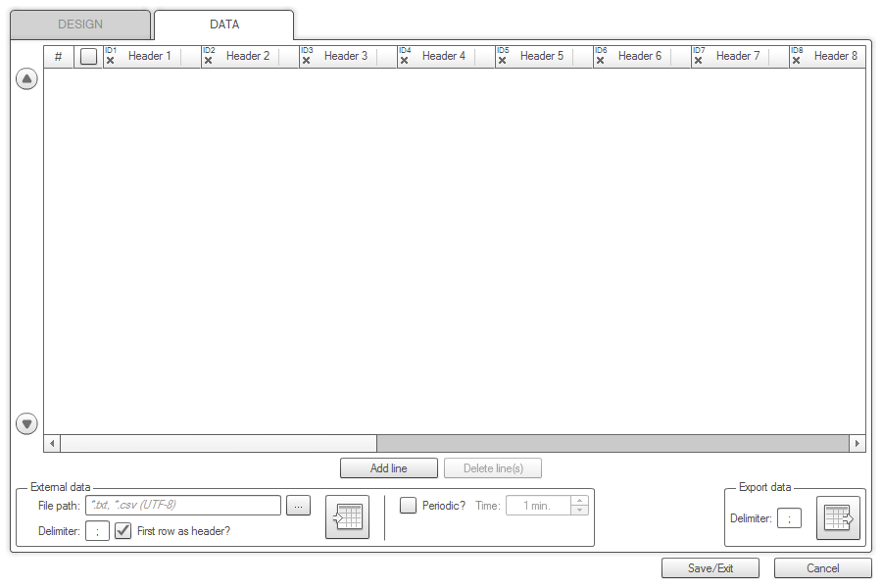Remove the Header 1 column using its X icon
Viewport: 882px width, 588px height.
[110, 61]
